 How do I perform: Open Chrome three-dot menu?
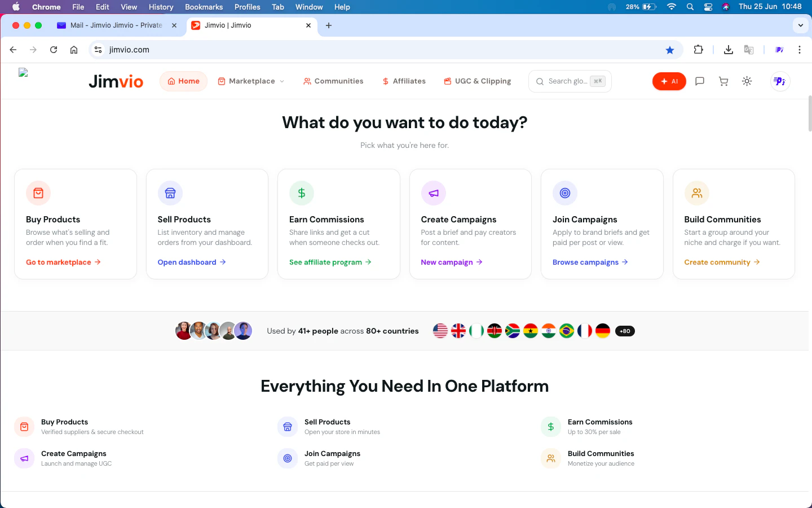[800, 50]
